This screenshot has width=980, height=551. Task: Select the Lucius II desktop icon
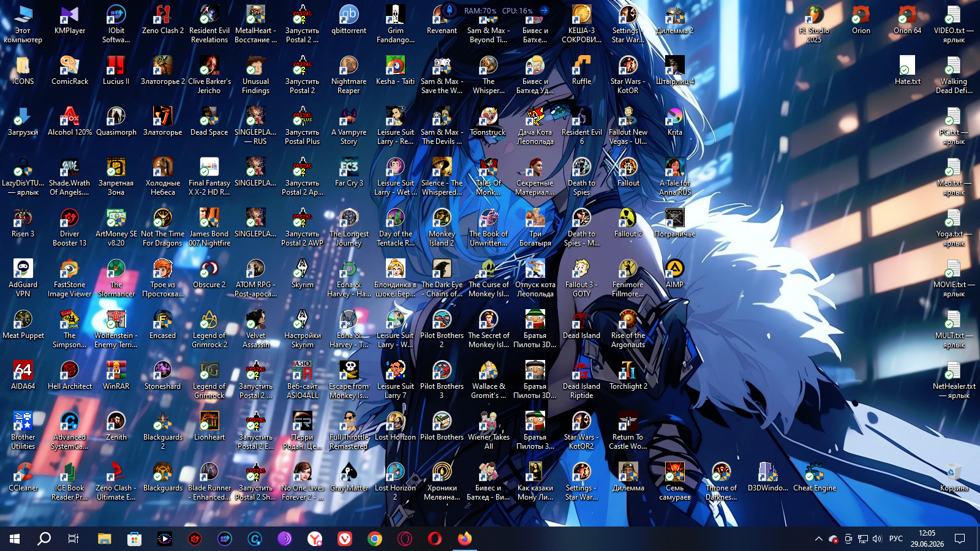click(x=116, y=70)
